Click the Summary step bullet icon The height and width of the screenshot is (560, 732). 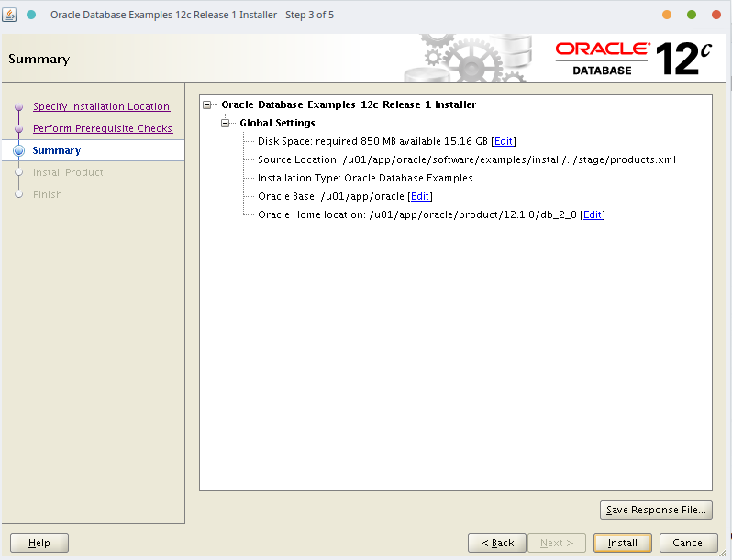[x=18, y=150]
